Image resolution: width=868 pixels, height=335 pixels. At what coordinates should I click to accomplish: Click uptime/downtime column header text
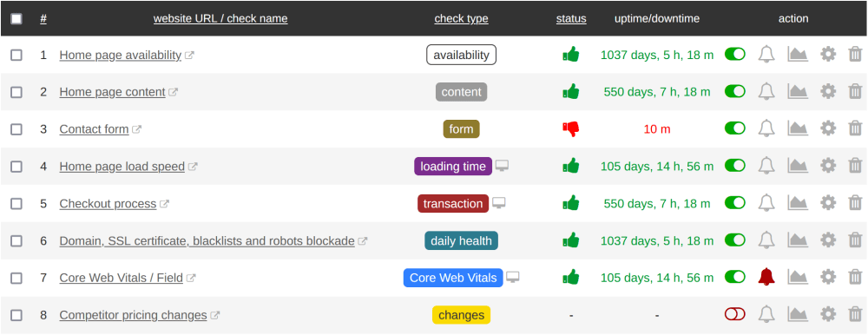tap(657, 18)
